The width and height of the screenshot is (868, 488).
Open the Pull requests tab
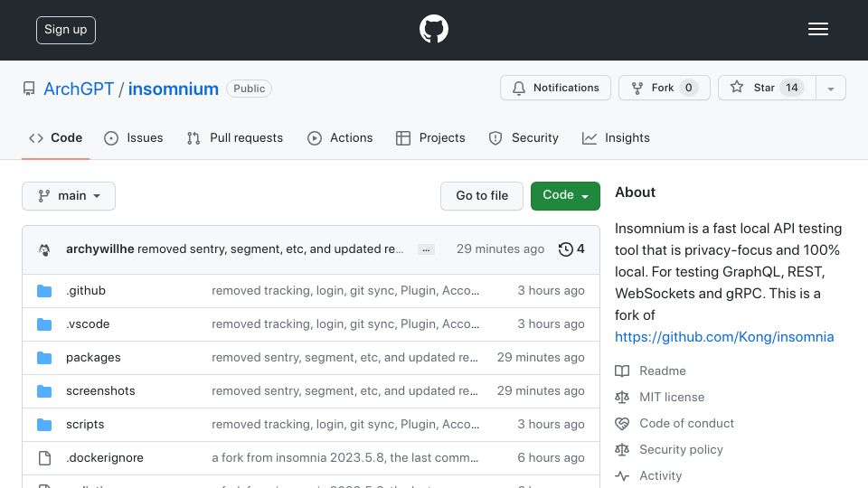point(235,137)
